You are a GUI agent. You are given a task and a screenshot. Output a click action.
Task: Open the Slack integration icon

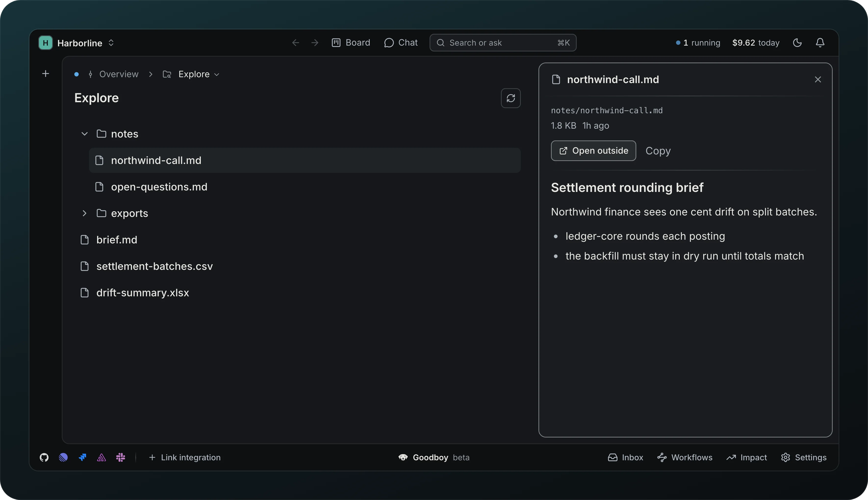(x=121, y=457)
